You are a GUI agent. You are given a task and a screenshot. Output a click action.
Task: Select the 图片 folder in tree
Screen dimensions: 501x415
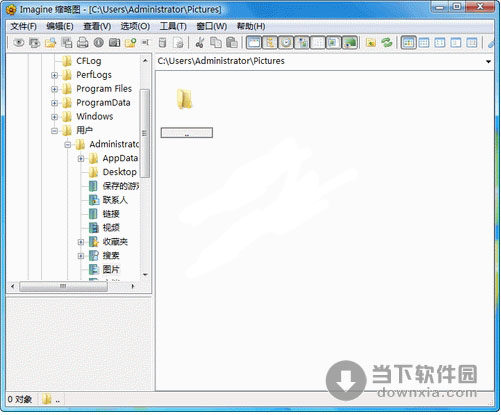[x=111, y=269]
